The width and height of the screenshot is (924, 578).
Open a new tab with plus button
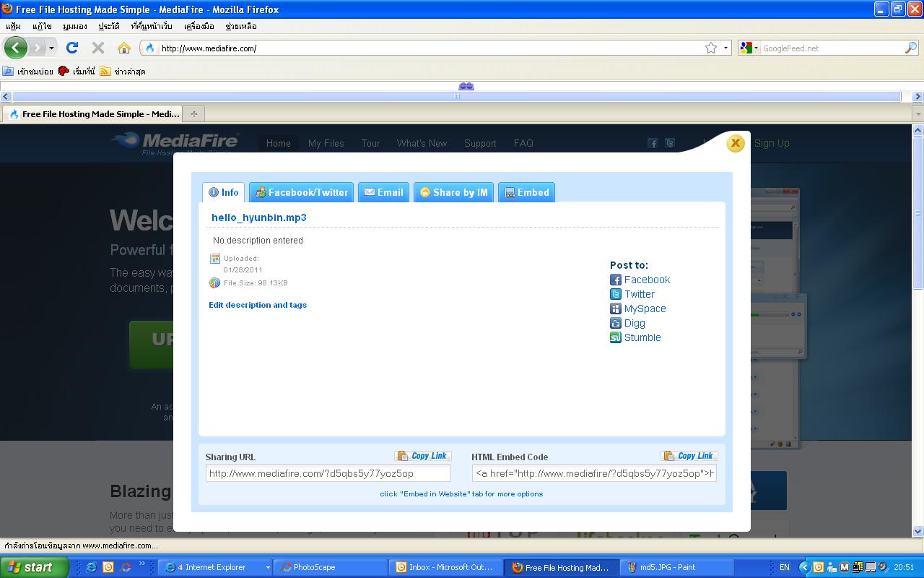(x=193, y=113)
